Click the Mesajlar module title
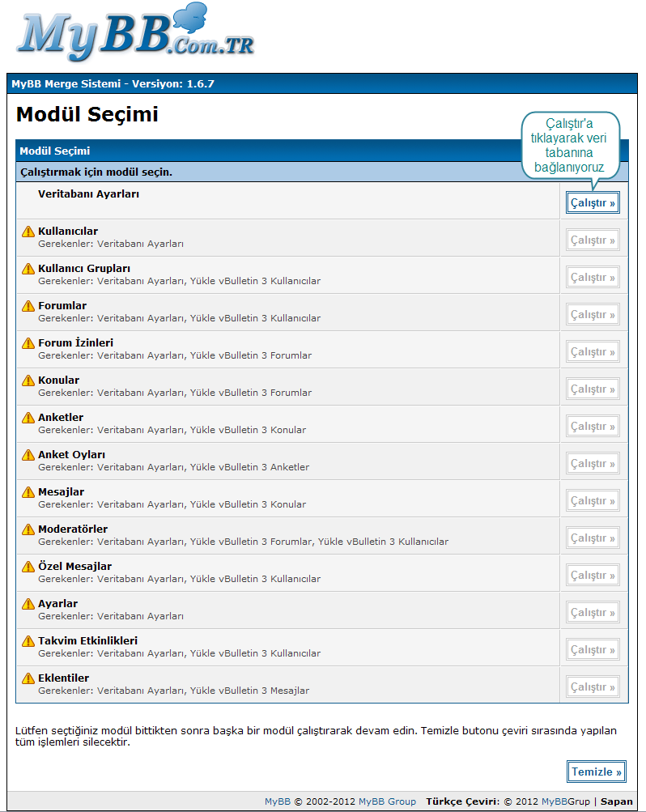The image size is (646, 812). point(61,492)
